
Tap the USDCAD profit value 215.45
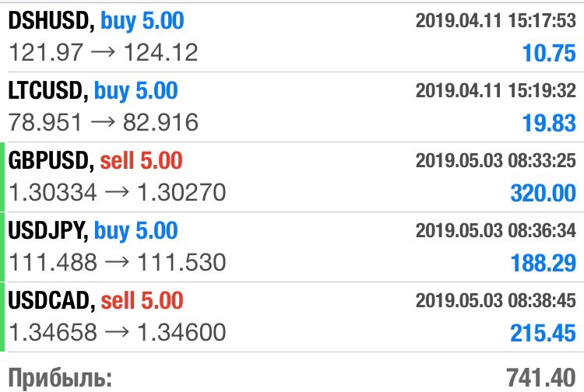coord(543,333)
